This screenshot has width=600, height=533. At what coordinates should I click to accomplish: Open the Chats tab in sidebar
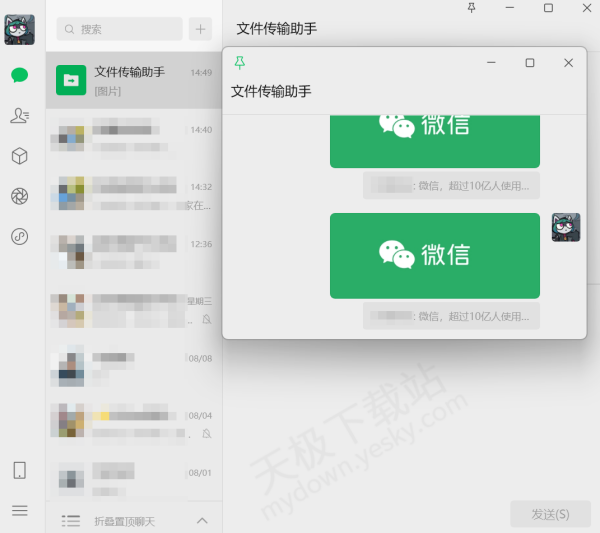tap(20, 75)
